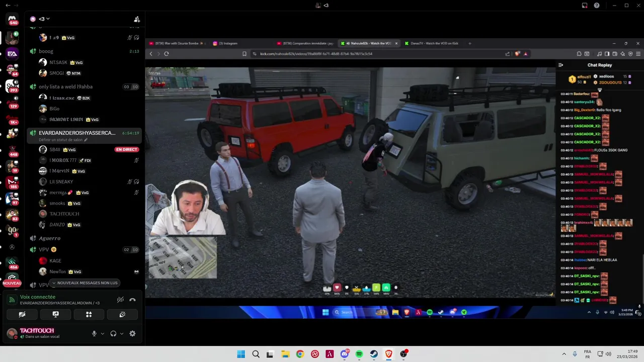Switch FRA keyboard language indicator
Viewport: 644px width, 362px height.
click(x=588, y=354)
